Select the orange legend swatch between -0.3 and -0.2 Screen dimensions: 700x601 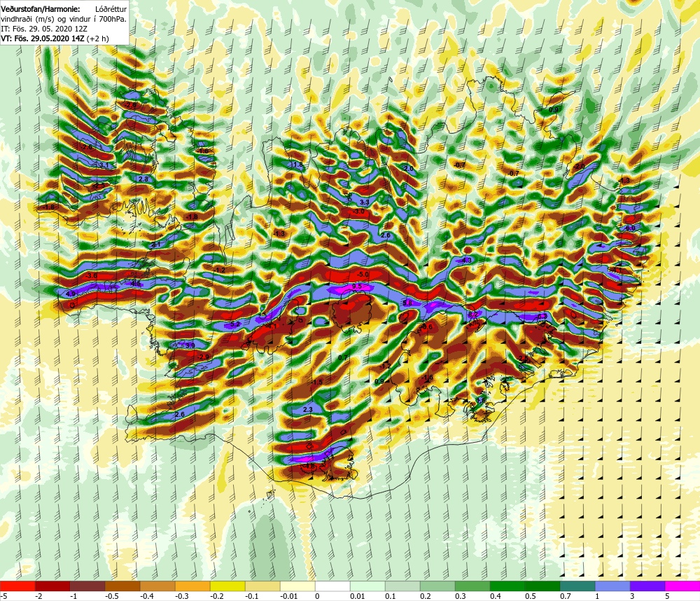[x=192, y=586]
